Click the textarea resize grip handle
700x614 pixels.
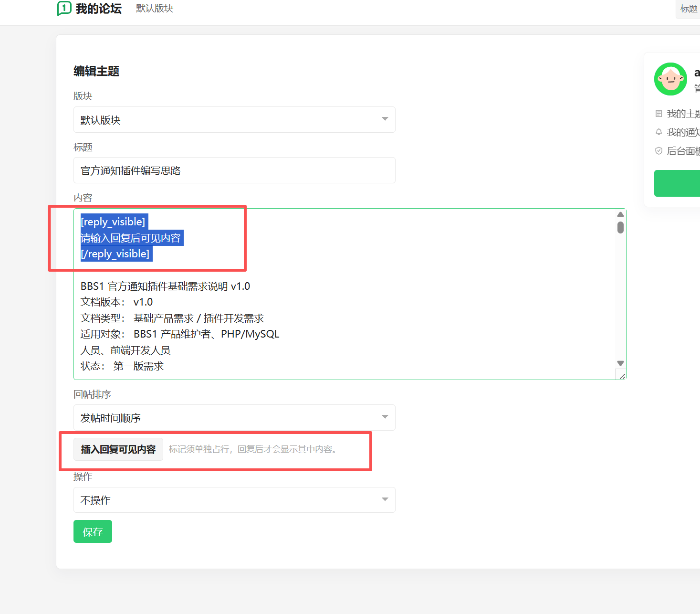pyautogui.click(x=622, y=376)
